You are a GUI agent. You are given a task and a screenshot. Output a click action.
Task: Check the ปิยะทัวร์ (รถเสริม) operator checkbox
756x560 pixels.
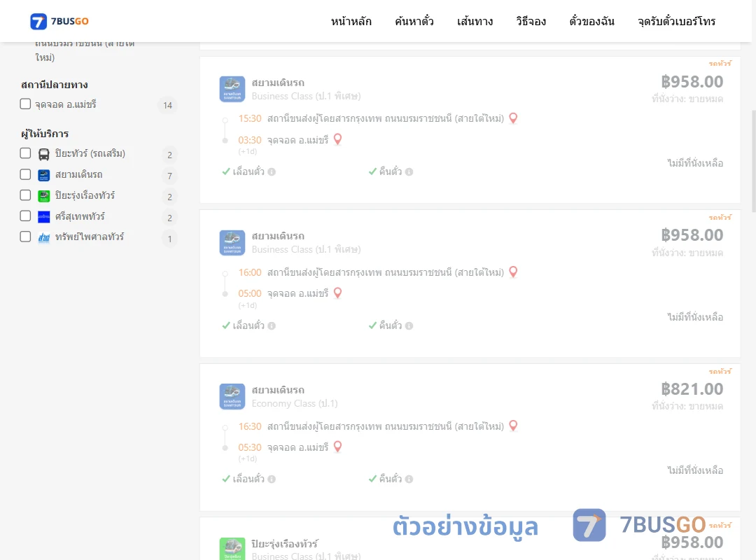26,153
